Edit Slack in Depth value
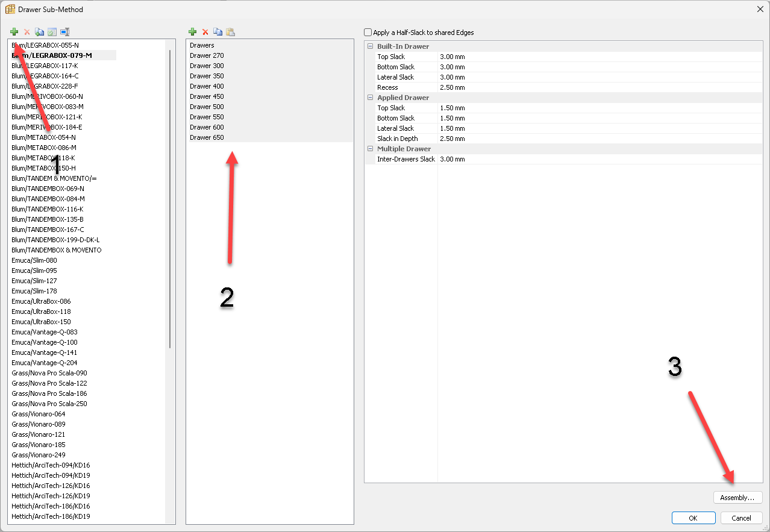Screen dimensions: 770x532 599,139
